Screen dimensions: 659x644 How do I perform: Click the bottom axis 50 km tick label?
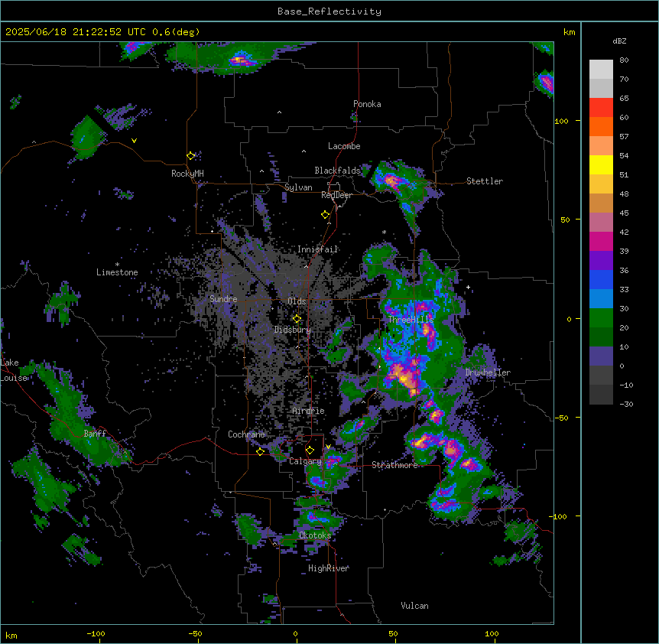(x=393, y=633)
